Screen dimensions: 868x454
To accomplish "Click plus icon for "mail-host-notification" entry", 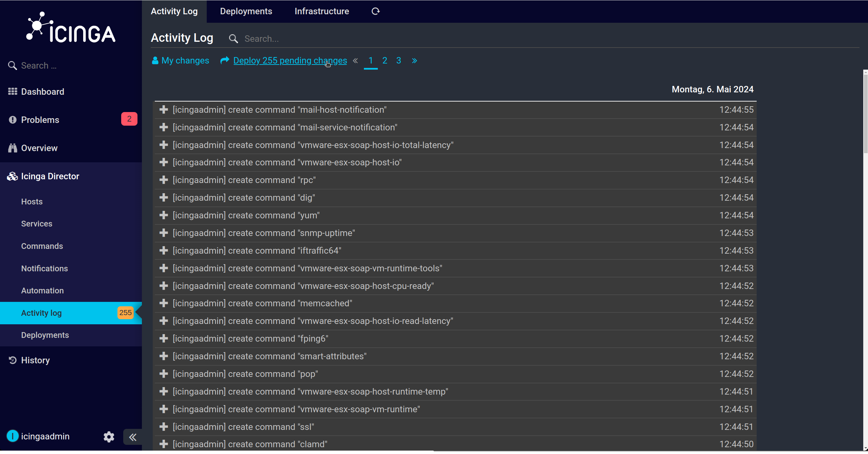I will tap(164, 110).
